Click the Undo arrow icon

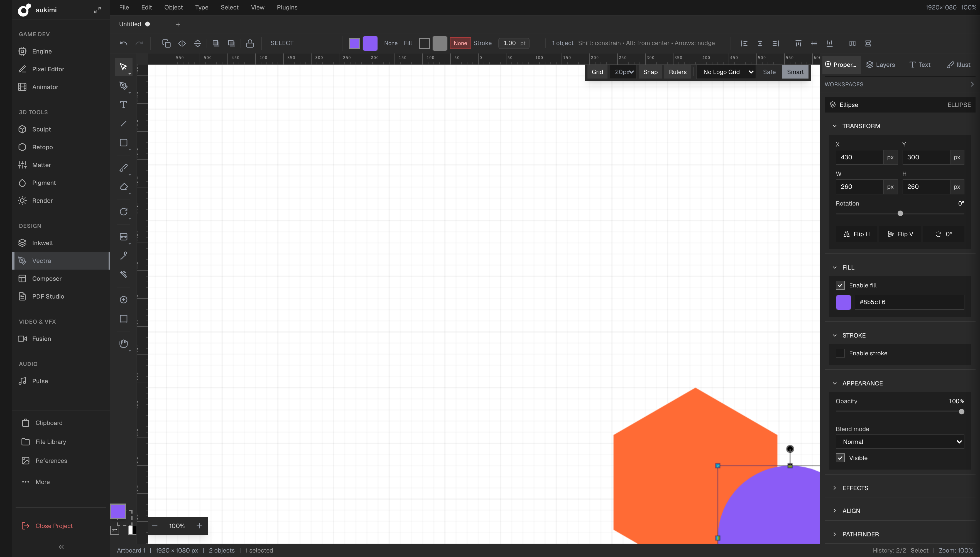123,43
